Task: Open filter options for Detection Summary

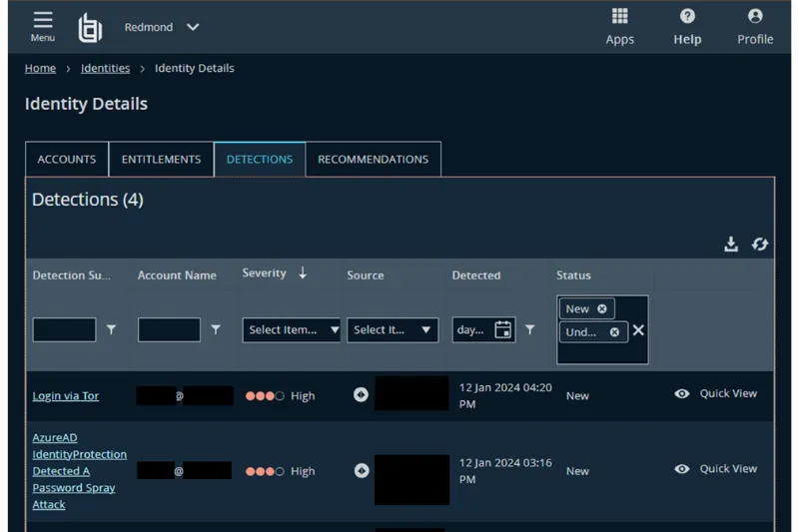Action: 111,330
